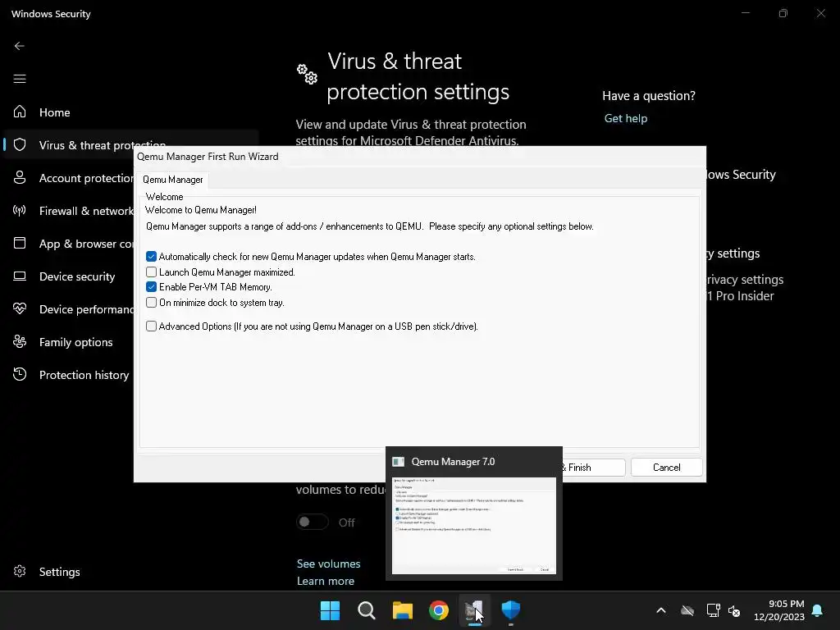Screen dimensions: 840x630
Task: Click the back arrow in Windows Security
Action: [20, 46]
